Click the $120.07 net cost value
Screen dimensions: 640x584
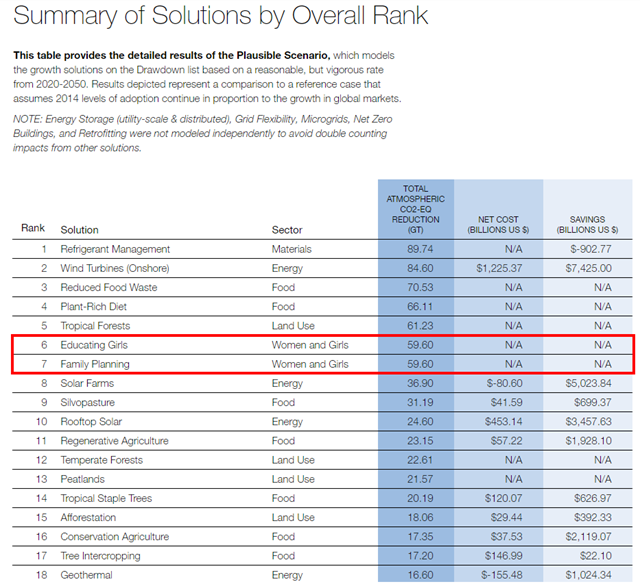[x=504, y=498]
